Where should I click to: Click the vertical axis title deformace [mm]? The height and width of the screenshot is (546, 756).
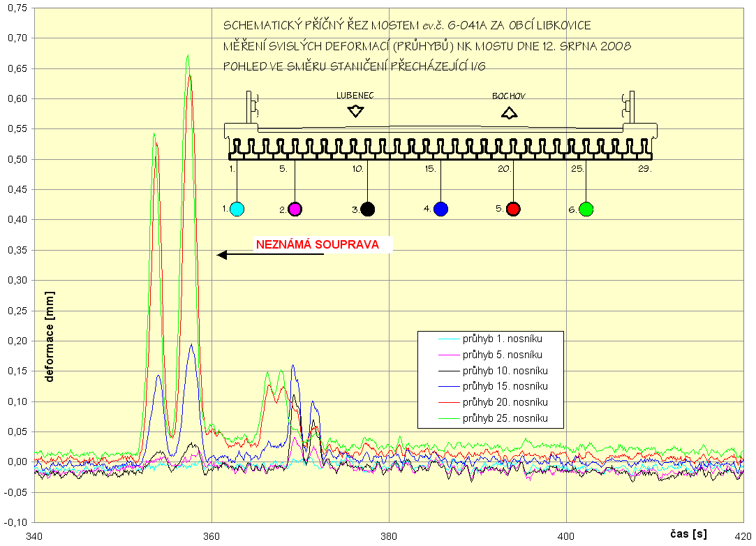pos(50,337)
